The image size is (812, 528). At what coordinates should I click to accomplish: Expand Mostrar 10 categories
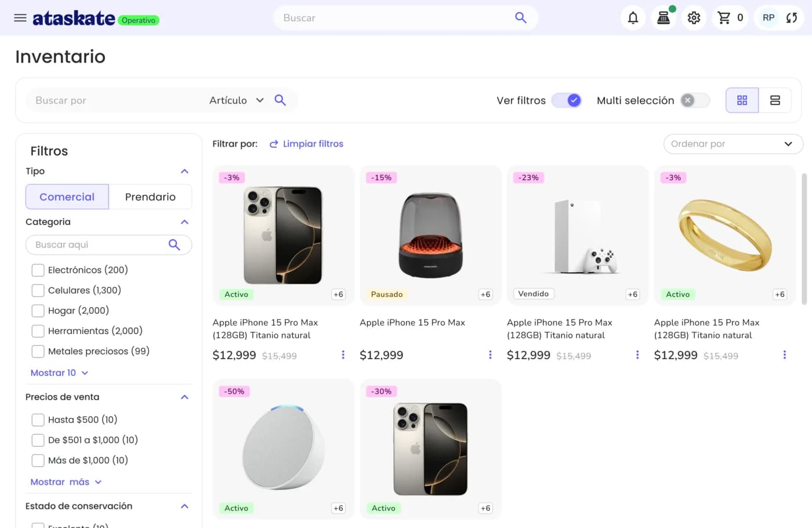[59, 373]
